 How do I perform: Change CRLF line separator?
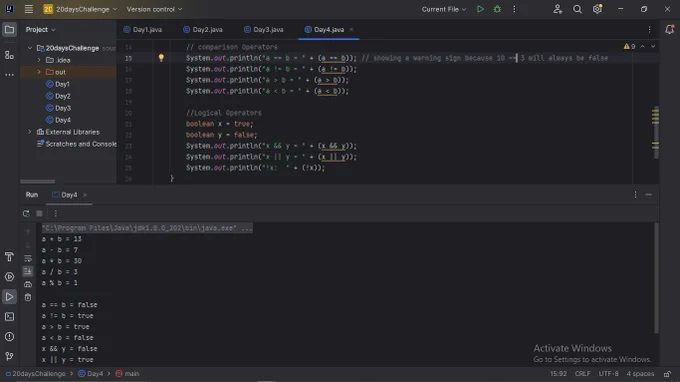click(x=582, y=374)
